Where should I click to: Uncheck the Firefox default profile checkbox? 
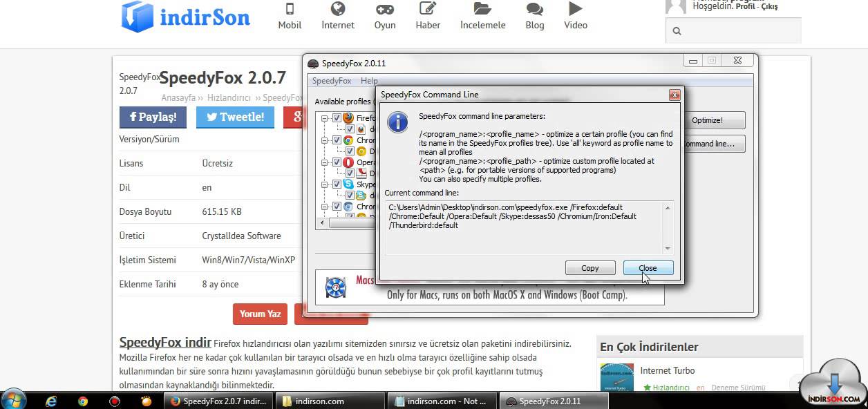[350, 129]
